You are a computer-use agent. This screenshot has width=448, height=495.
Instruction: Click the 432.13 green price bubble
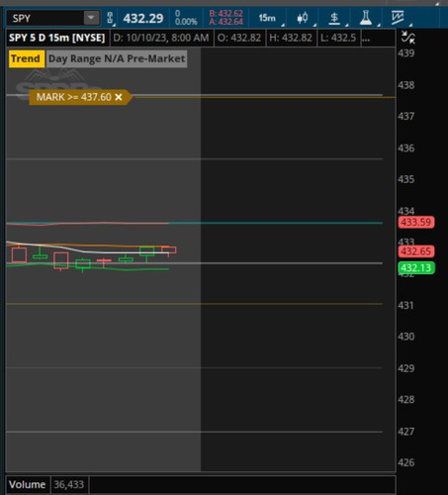(x=416, y=267)
